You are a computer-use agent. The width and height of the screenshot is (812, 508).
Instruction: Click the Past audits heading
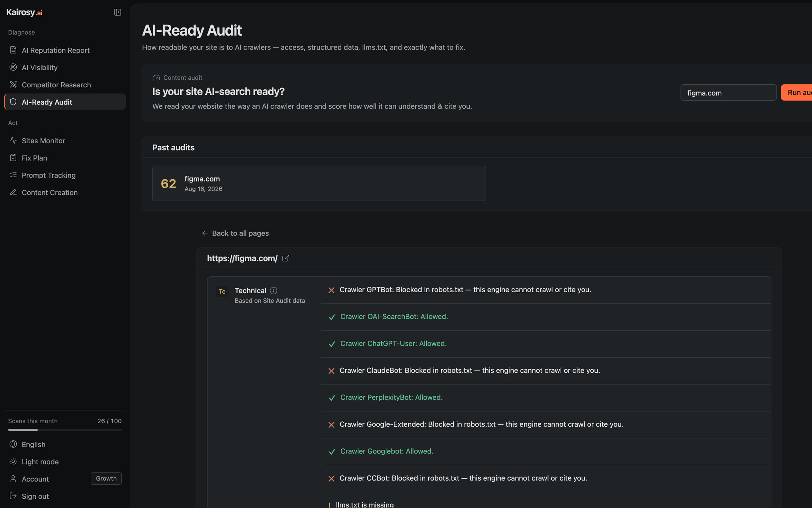tap(173, 147)
